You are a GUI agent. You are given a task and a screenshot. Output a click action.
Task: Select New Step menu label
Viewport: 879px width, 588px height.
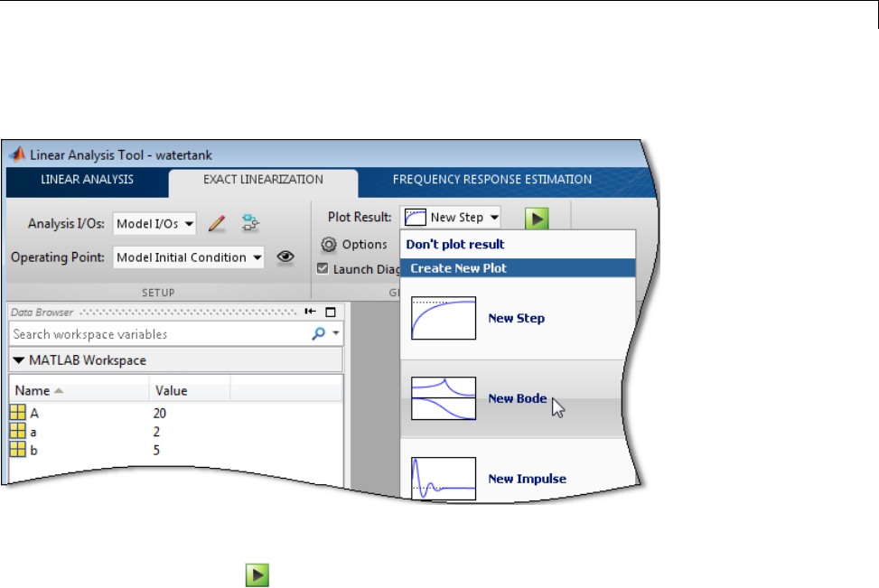517,318
